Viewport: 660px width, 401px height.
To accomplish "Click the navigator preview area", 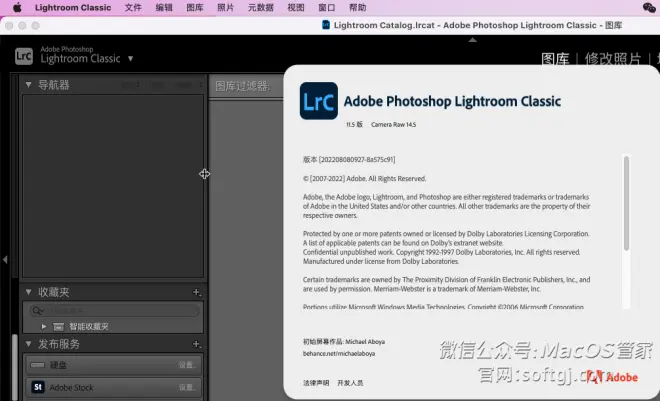I will pos(113,186).
